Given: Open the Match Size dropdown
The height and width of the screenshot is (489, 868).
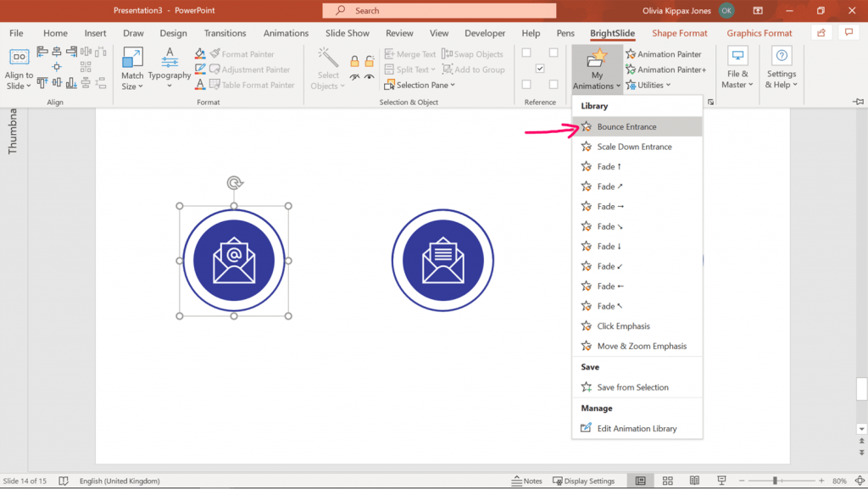Looking at the screenshot, I should [132, 69].
